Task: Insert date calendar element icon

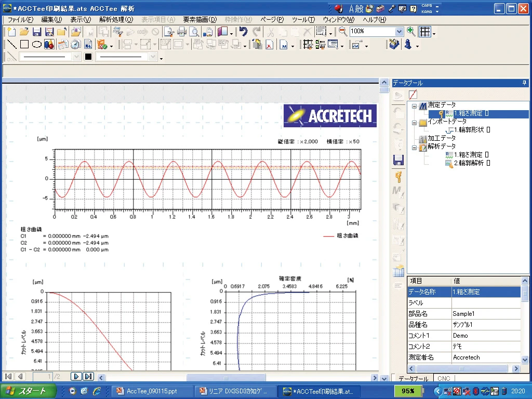Action: [x=63, y=45]
